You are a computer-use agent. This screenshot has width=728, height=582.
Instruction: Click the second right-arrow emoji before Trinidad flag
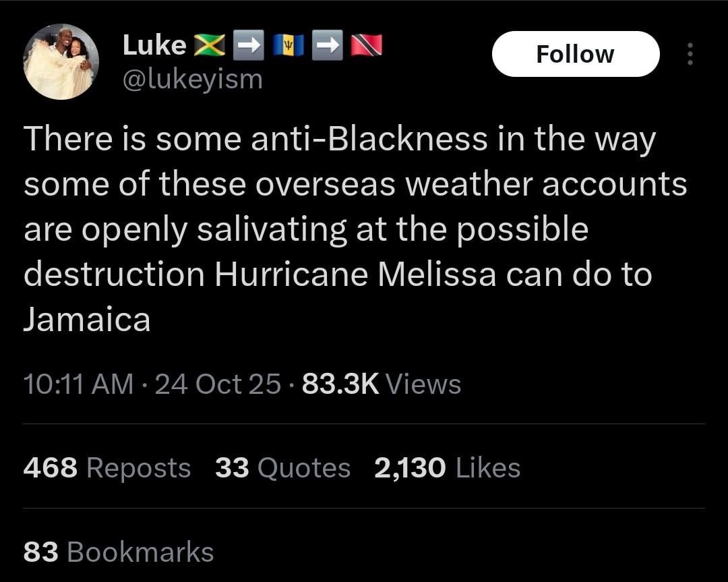click(x=330, y=45)
